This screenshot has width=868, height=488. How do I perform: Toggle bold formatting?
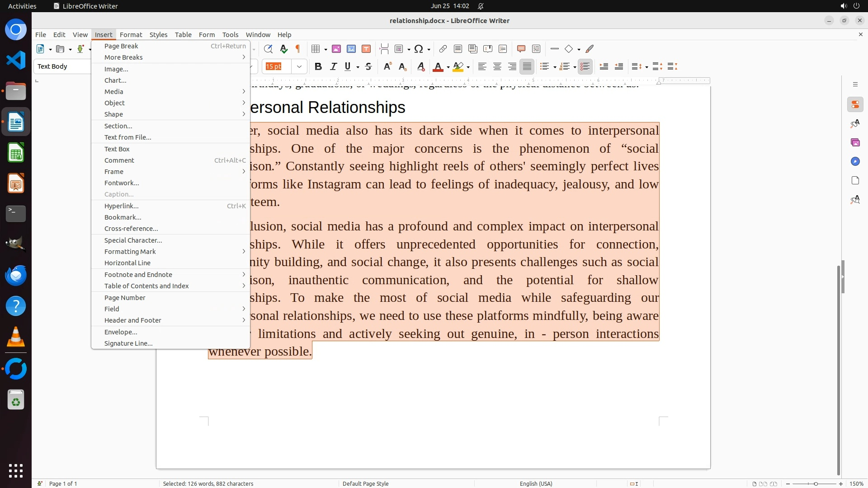318,67
